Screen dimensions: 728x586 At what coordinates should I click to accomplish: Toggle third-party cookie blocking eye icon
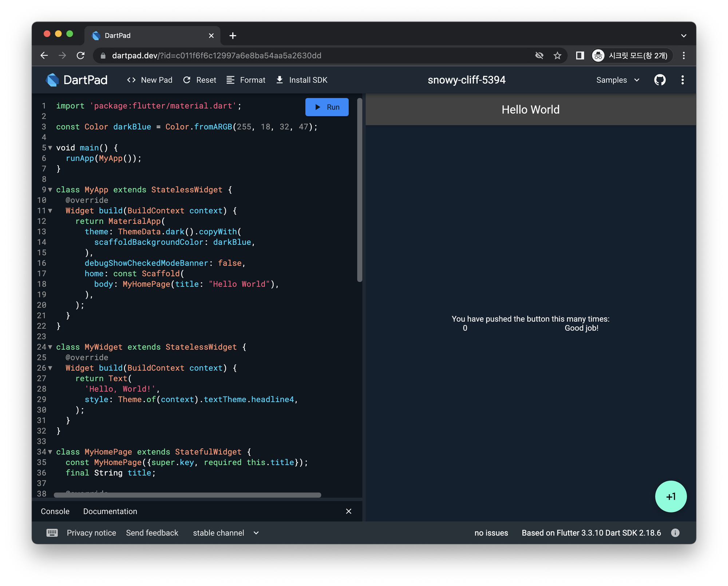539,56
